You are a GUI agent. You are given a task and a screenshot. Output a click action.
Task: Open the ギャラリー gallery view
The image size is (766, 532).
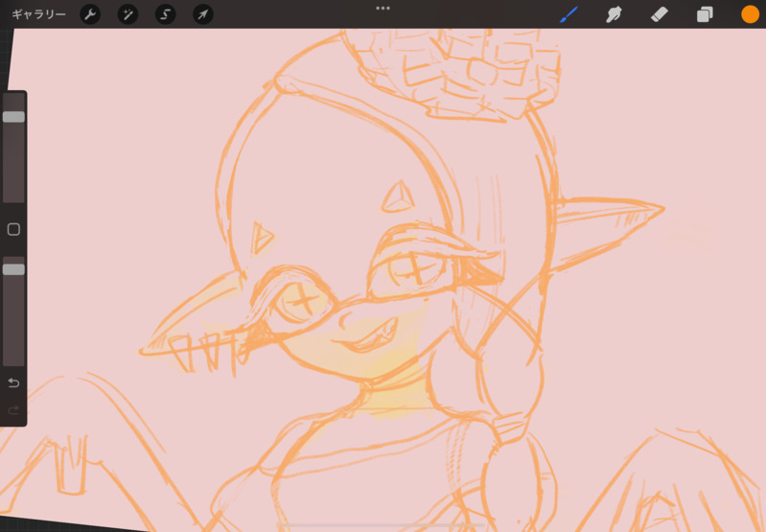(38, 14)
